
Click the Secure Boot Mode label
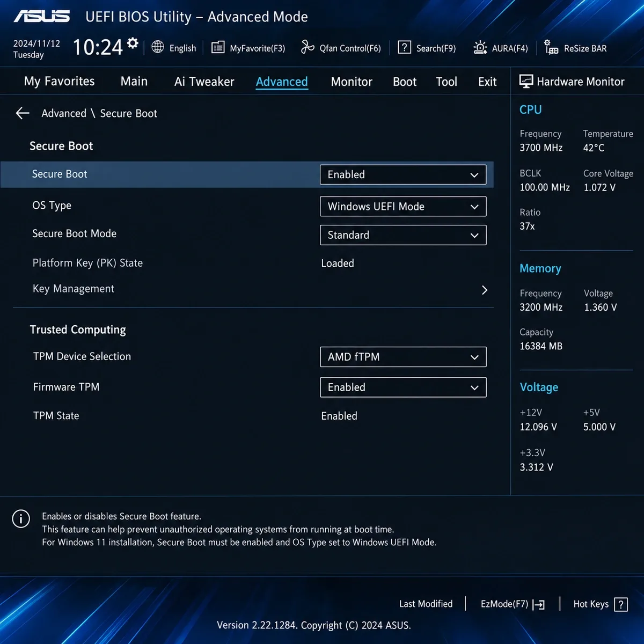[x=74, y=233]
